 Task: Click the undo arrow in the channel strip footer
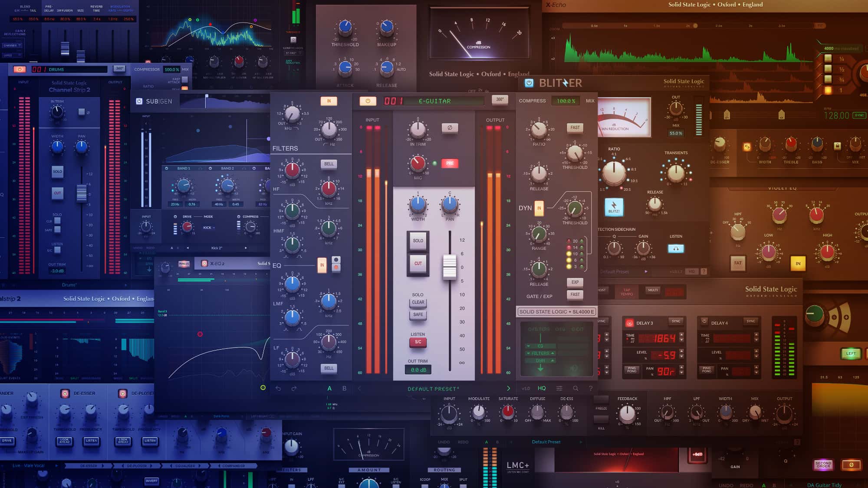[278, 388]
